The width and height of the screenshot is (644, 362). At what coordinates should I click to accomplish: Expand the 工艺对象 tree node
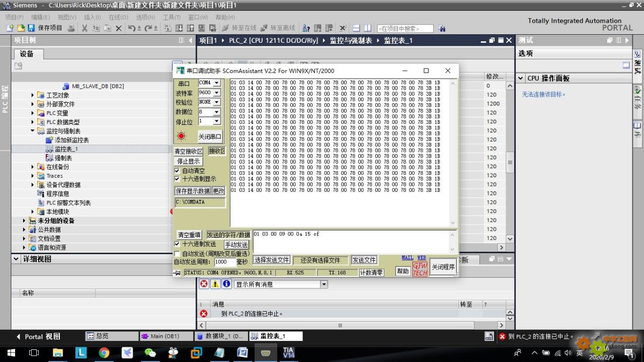pyautogui.click(x=33, y=95)
